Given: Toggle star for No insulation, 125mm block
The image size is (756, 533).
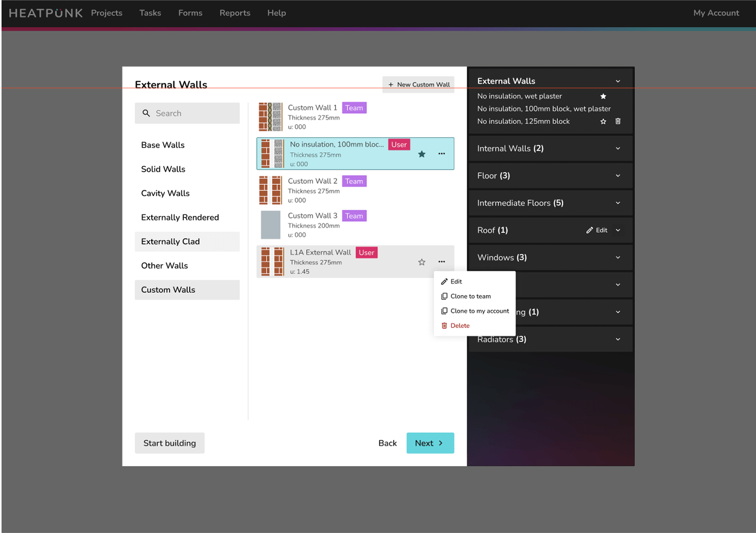Looking at the screenshot, I should (603, 121).
